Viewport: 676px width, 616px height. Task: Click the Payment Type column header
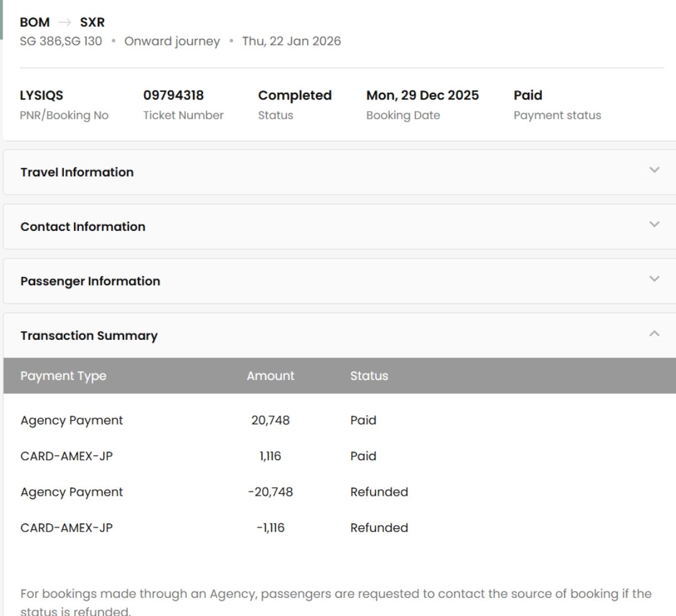tap(63, 376)
